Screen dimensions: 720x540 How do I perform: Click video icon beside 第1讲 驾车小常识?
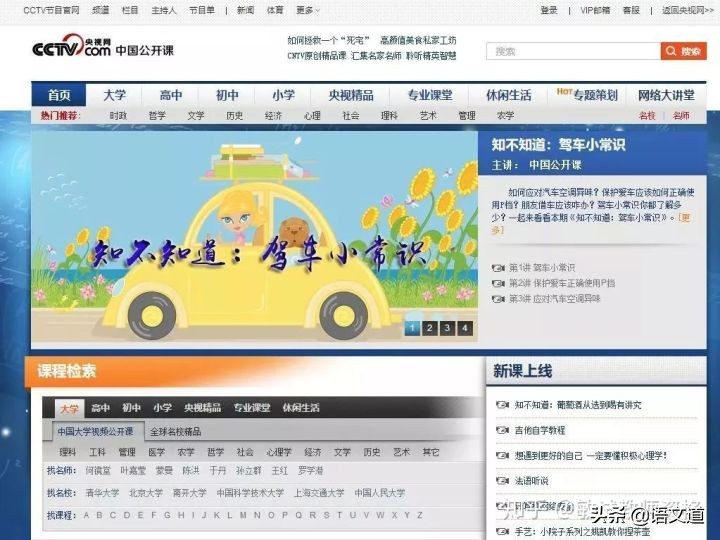[x=498, y=268]
